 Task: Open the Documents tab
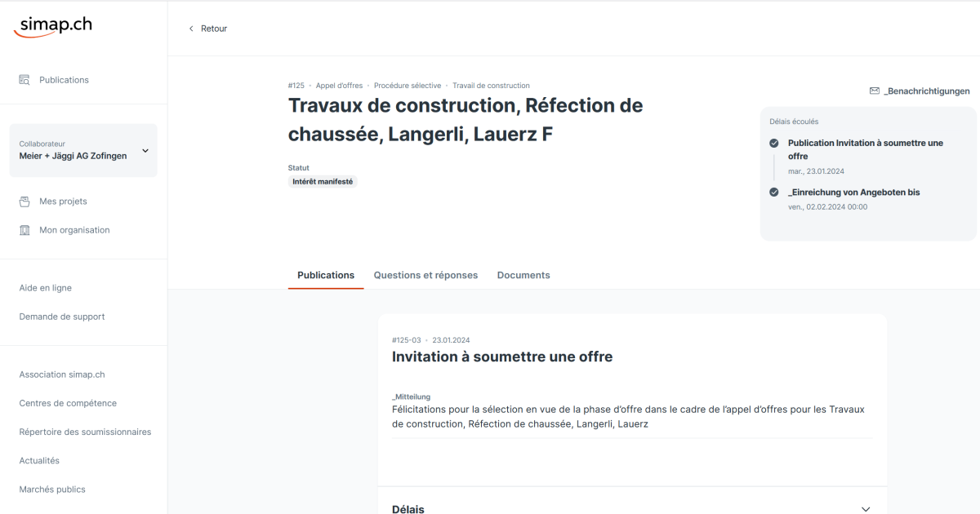pos(523,275)
